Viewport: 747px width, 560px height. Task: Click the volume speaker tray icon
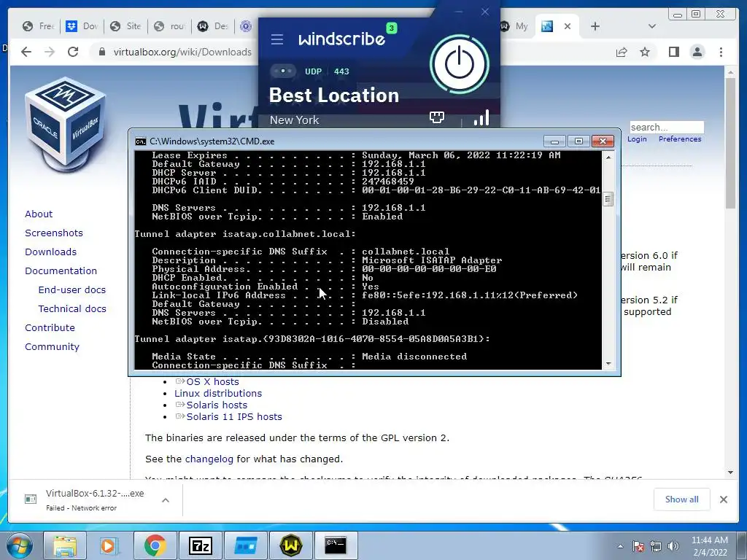point(673,546)
